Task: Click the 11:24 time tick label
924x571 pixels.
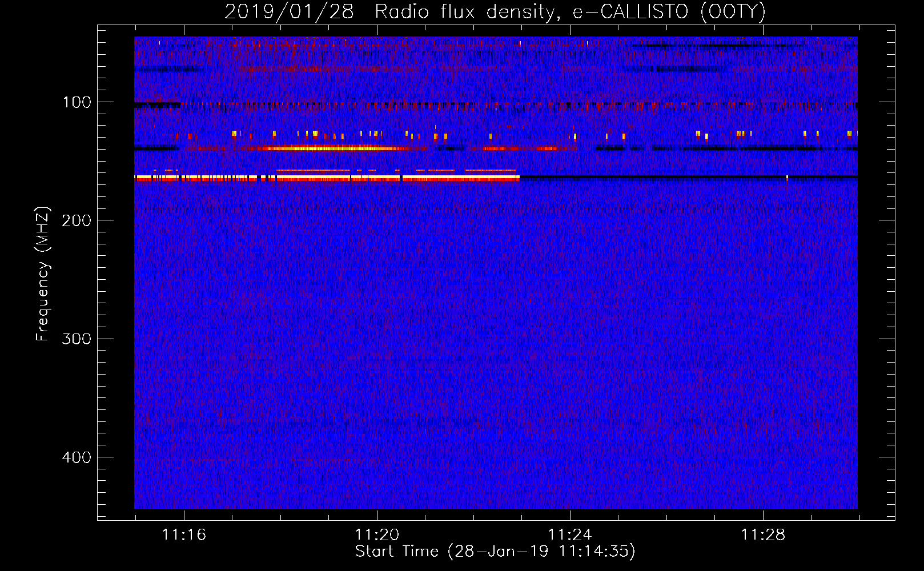Action: [570, 534]
